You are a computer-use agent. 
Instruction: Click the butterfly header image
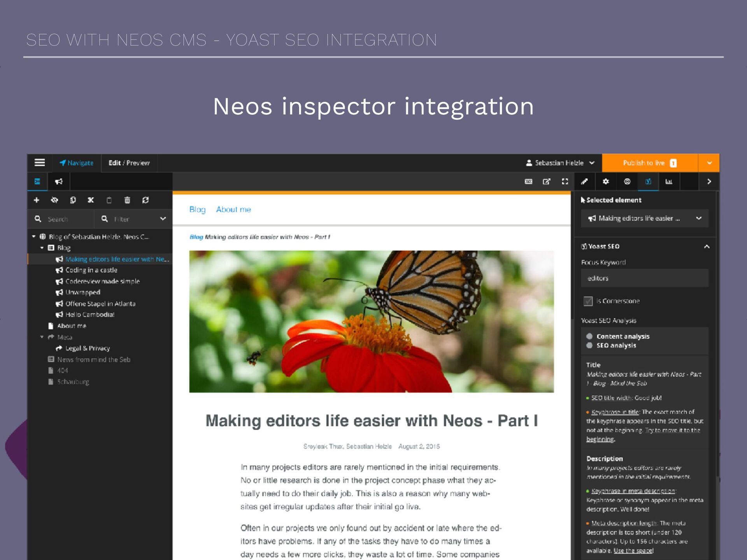(372, 321)
